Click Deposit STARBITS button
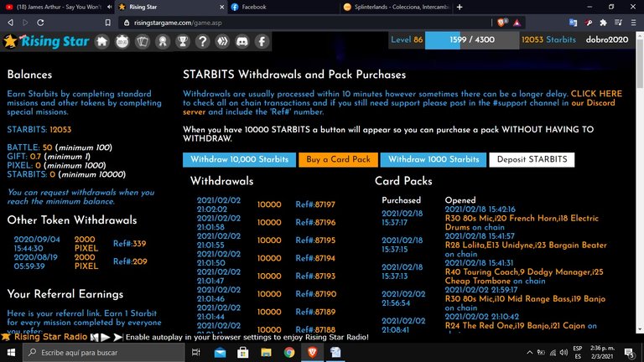644x362 pixels. [x=532, y=160]
